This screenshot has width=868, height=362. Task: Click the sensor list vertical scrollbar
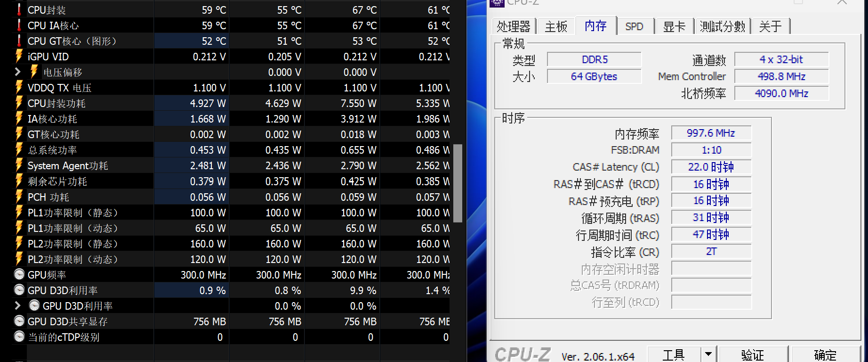click(x=458, y=183)
